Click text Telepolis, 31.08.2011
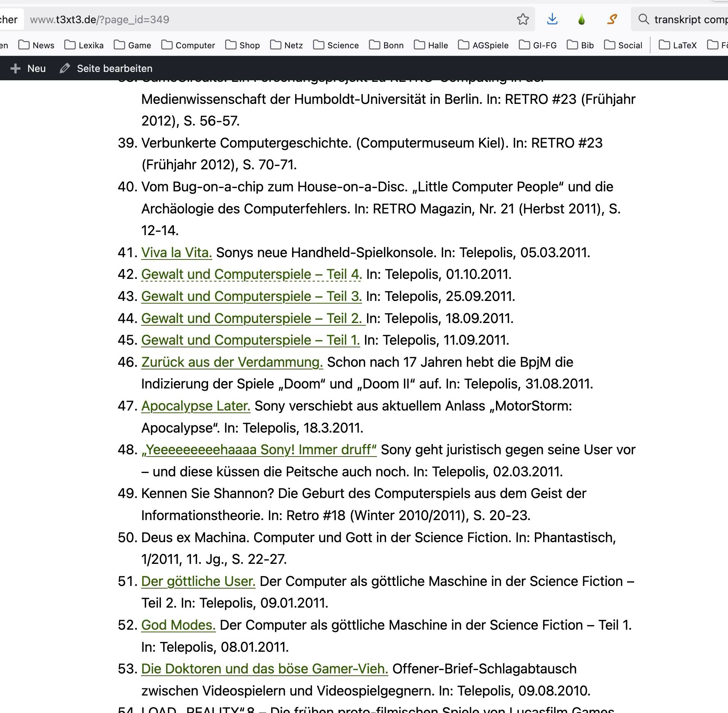The height and width of the screenshot is (713, 728). pos(529,384)
